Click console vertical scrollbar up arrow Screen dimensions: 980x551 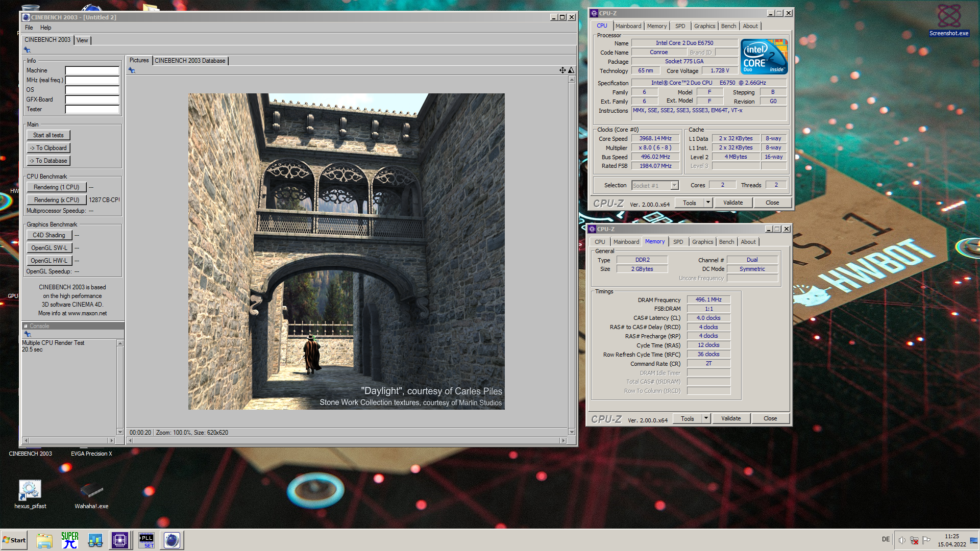[x=120, y=343]
